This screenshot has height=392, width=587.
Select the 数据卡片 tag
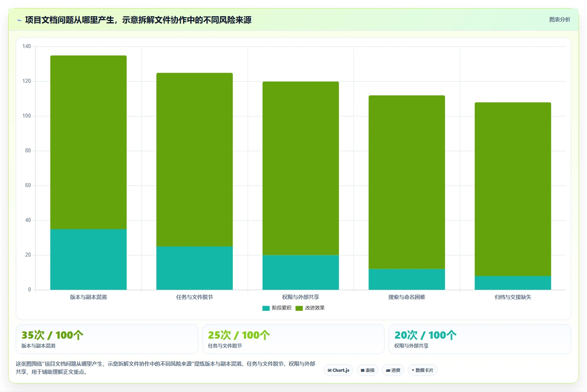423,370
